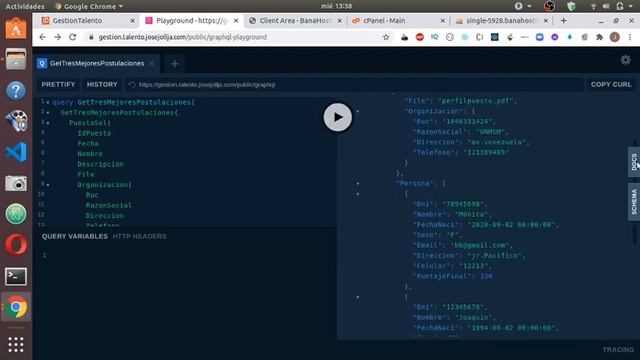Screen dimensions: 640x360
Task: Open Actividades overview
Action: pyautogui.click(x=24, y=6)
